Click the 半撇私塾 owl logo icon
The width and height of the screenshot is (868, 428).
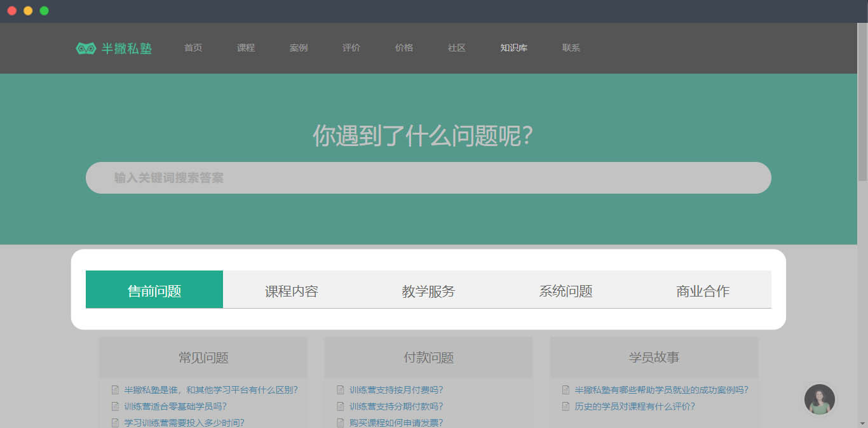coord(86,48)
